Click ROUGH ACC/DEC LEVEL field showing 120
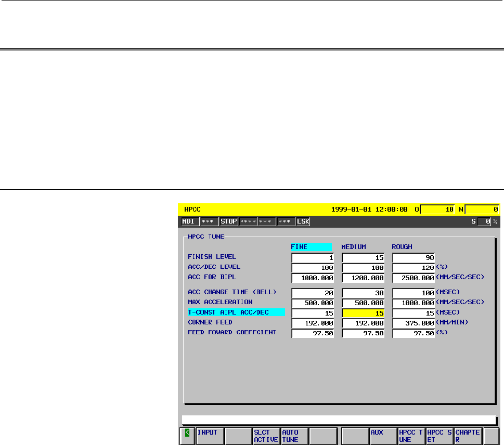Viewport: 504px width, 445px height. point(413,268)
